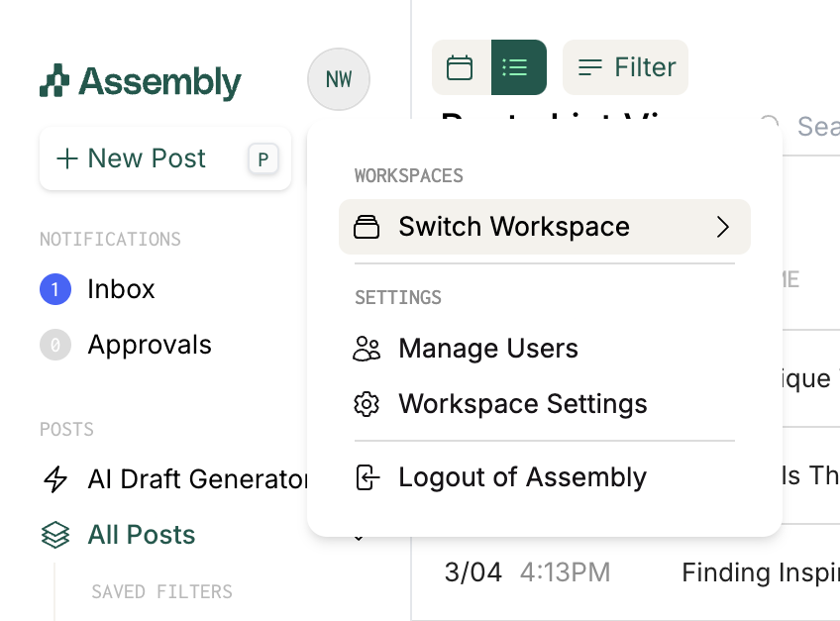
Task: Switch to calendar view
Action: pyautogui.click(x=460, y=67)
